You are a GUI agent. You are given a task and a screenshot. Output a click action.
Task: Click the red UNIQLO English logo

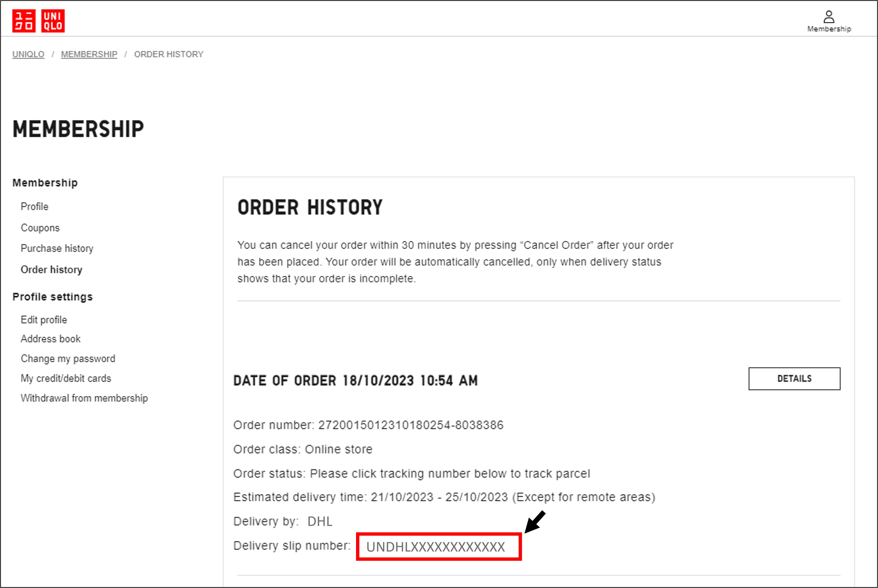(53, 21)
